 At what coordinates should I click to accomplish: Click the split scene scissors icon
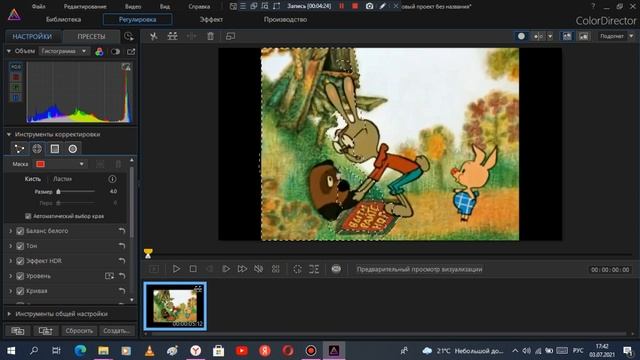[x=154, y=36]
